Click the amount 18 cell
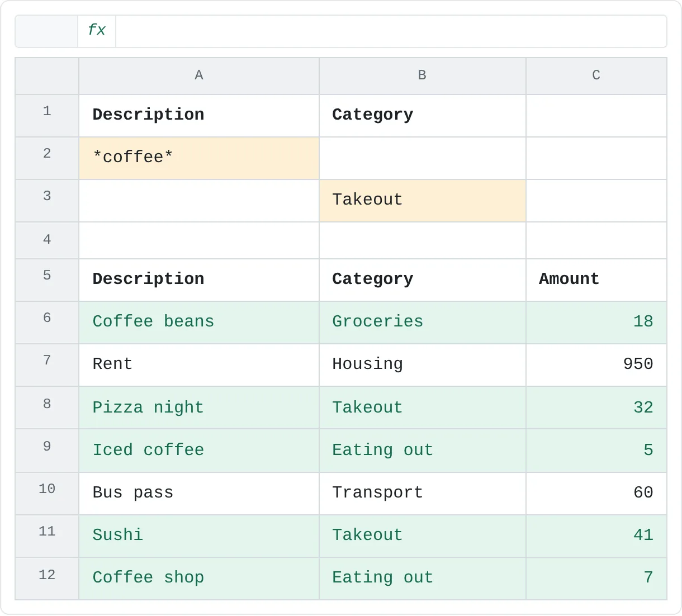The width and height of the screenshot is (682, 616). click(x=596, y=323)
